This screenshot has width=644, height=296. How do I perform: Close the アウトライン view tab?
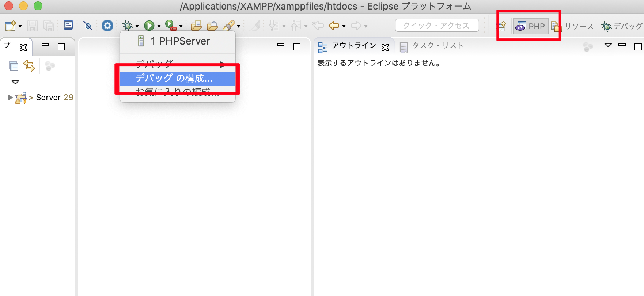click(x=385, y=47)
